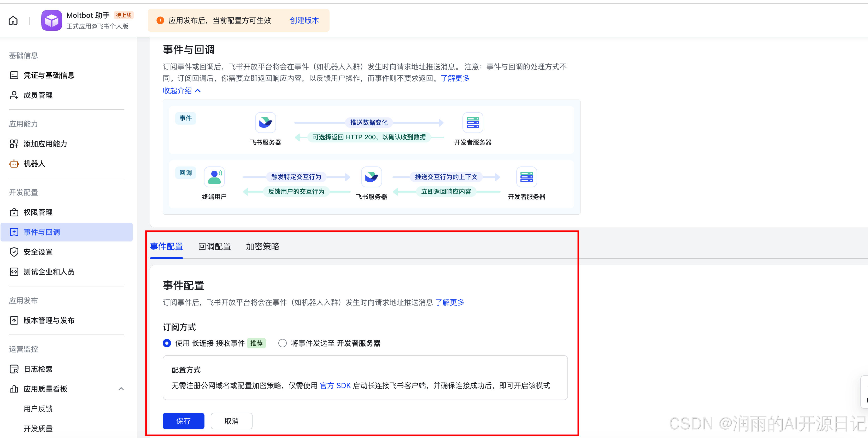Click the 官方 SDK link
This screenshot has height=438, width=868.
coord(336,386)
